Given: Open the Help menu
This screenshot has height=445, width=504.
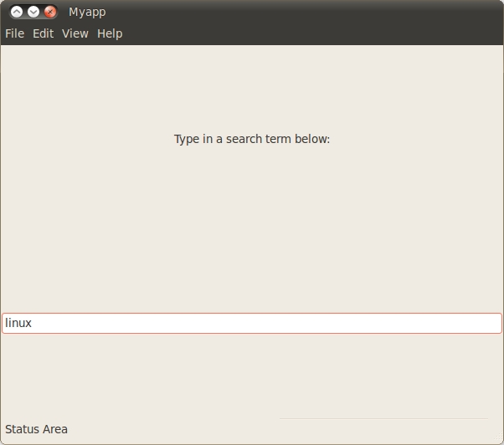Looking at the screenshot, I should (x=110, y=33).
